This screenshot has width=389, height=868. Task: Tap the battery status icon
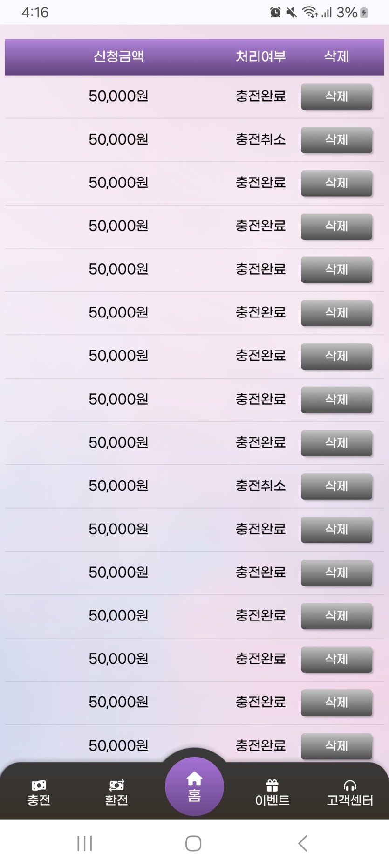pyautogui.click(x=364, y=13)
